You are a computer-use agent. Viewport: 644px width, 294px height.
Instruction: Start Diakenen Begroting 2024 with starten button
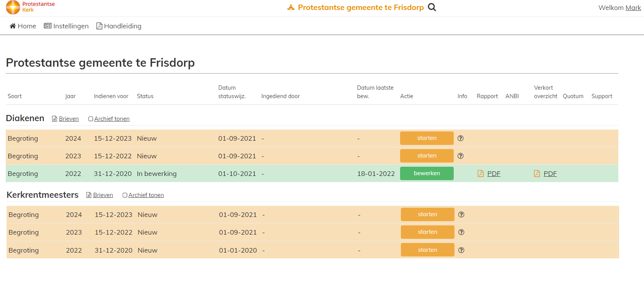tap(427, 138)
